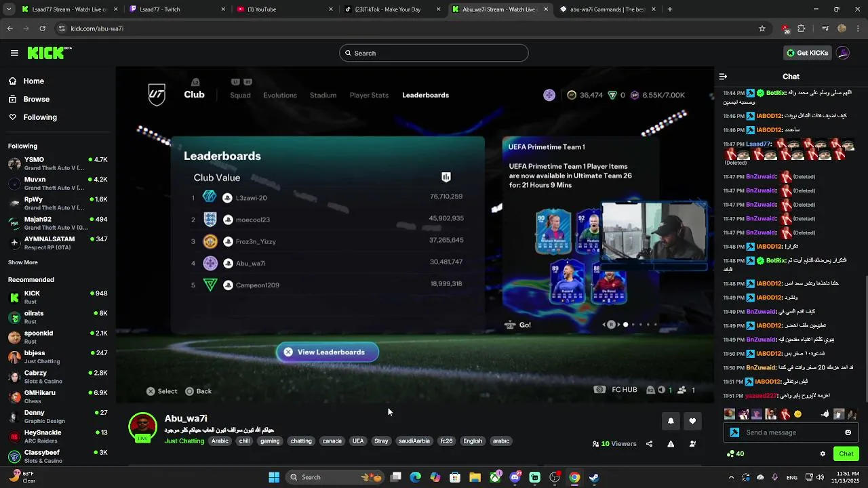
Task: Click the Arabic tag
Action: click(220, 441)
